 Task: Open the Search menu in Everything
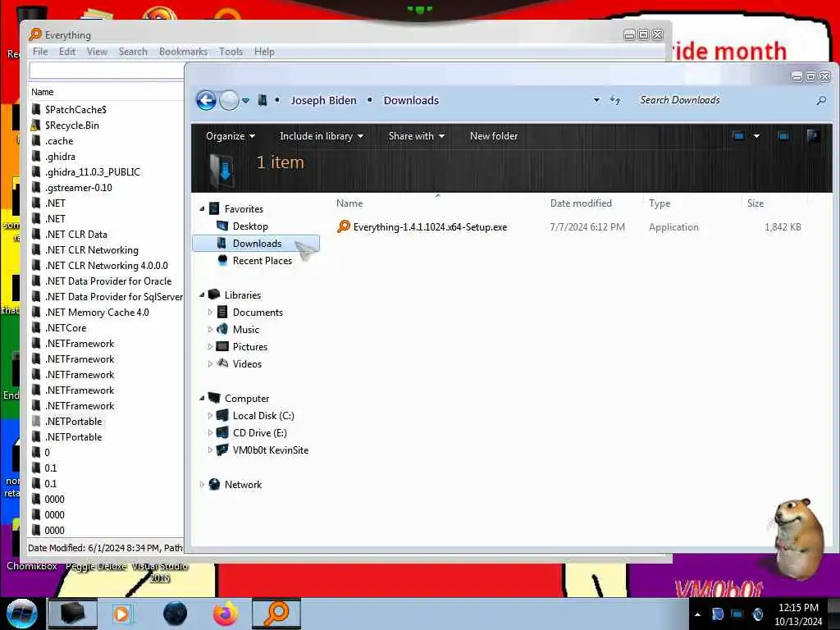(133, 52)
